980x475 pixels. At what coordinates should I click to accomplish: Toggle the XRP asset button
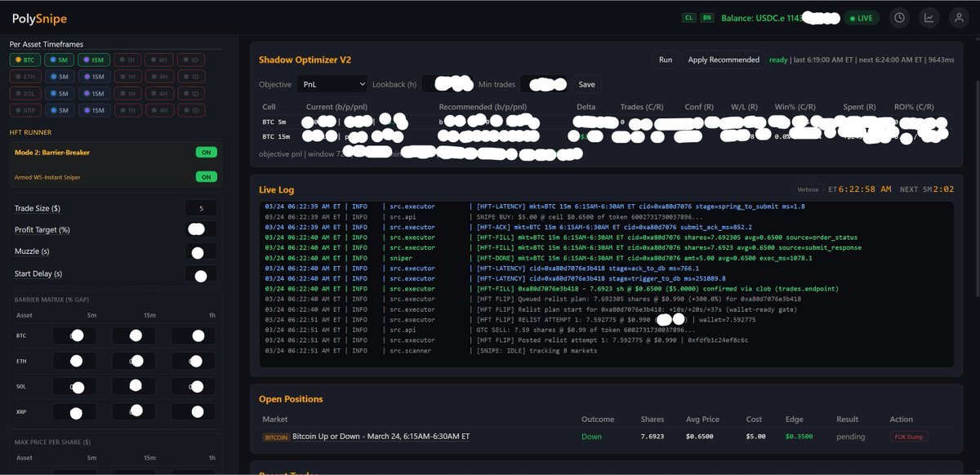pos(26,110)
